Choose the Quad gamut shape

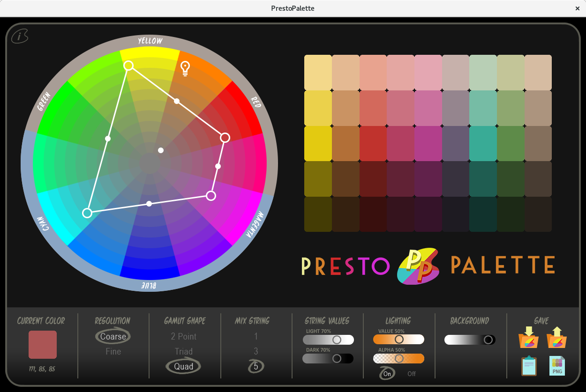click(x=184, y=366)
